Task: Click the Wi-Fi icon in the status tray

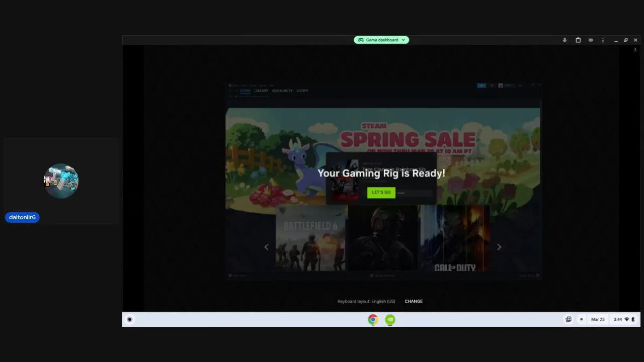Action: coord(627,319)
